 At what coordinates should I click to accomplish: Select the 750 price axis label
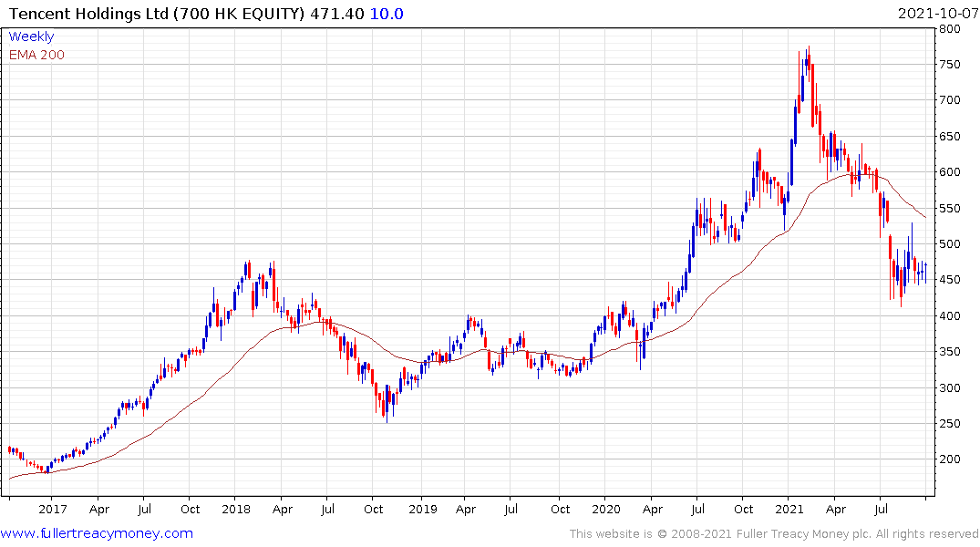949,65
